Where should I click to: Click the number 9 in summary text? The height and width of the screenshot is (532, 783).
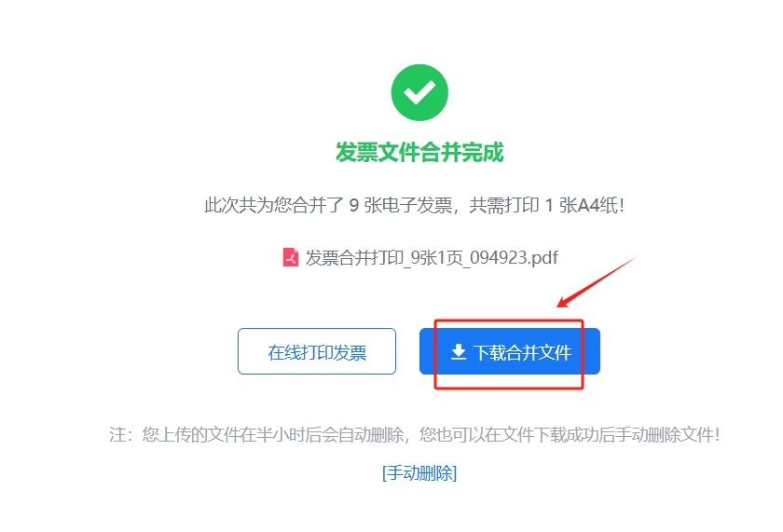point(353,205)
